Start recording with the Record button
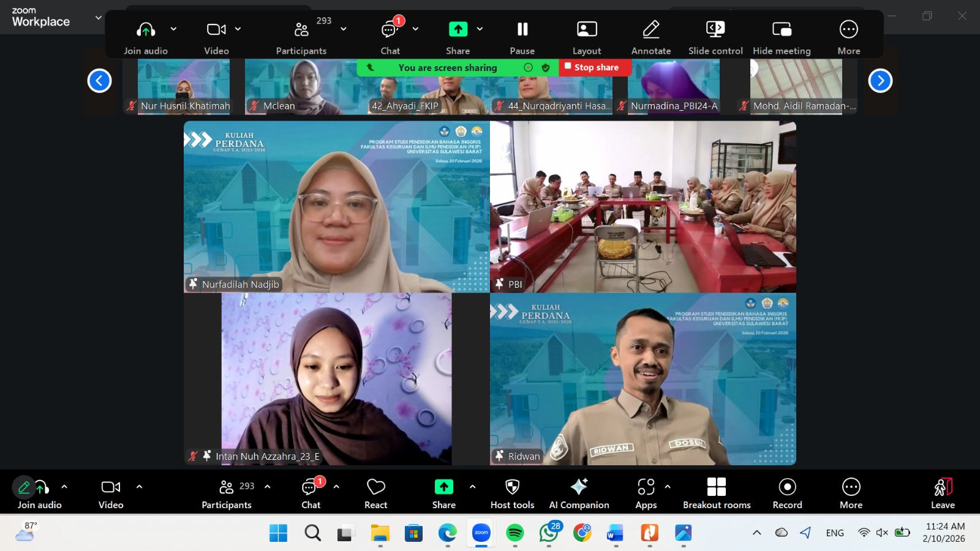Image resolution: width=980 pixels, height=551 pixels. [787, 487]
